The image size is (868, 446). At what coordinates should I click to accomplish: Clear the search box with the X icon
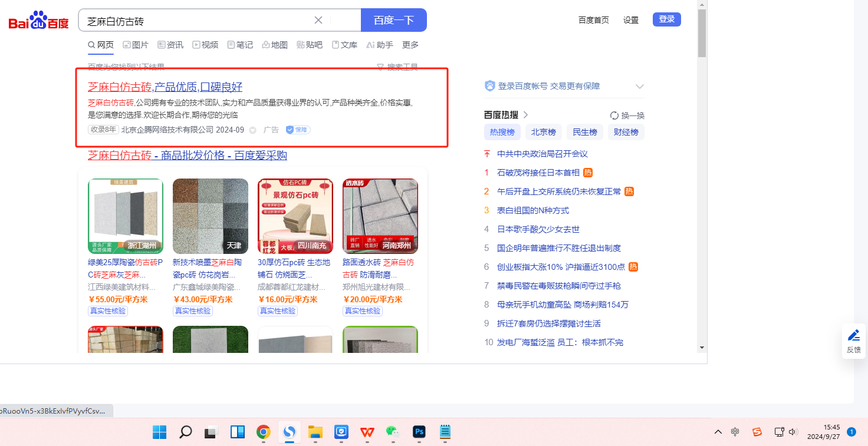tap(318, 20)
